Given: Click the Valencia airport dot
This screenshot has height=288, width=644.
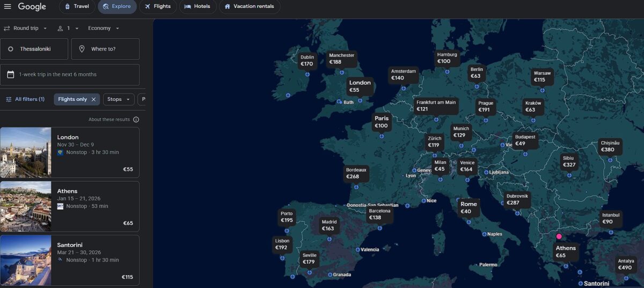Looking at the screenshot, I should (x=357, y=249).
